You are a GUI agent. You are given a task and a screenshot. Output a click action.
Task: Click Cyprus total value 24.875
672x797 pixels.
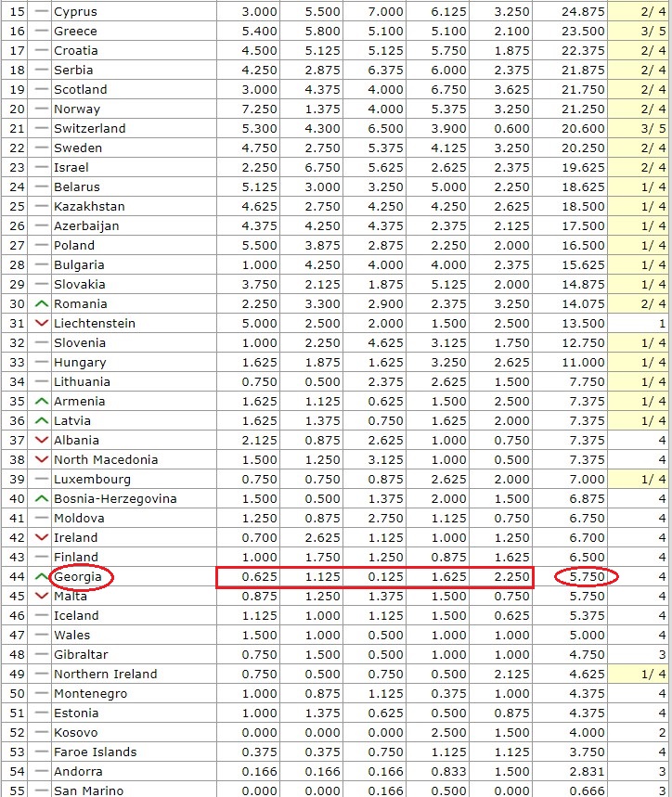pyautogui.click(x=583, y=12)
